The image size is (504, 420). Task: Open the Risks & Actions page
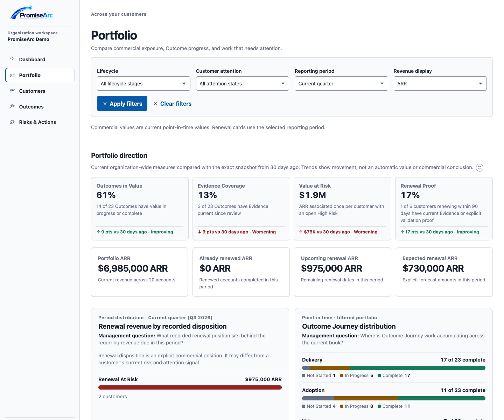coord(40,122)
